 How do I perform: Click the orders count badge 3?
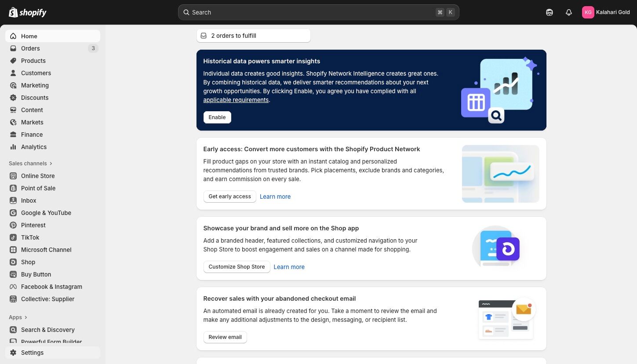93,48
